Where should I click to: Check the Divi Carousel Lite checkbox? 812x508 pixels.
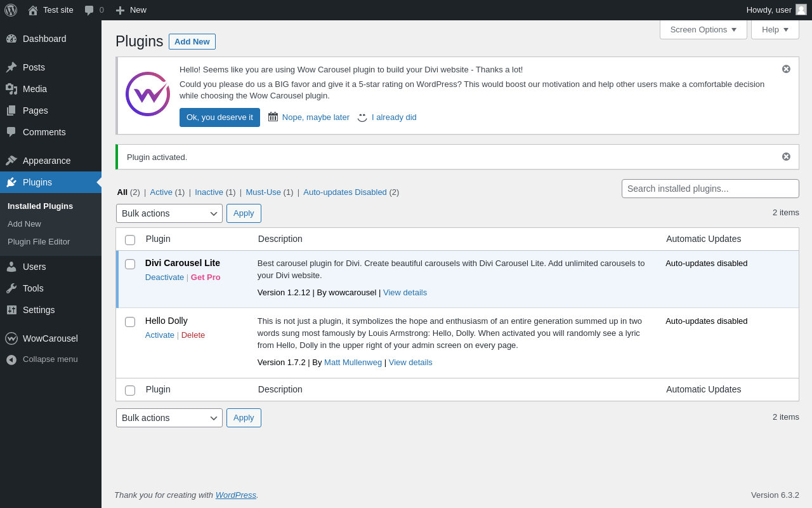(x=130, y=264)
